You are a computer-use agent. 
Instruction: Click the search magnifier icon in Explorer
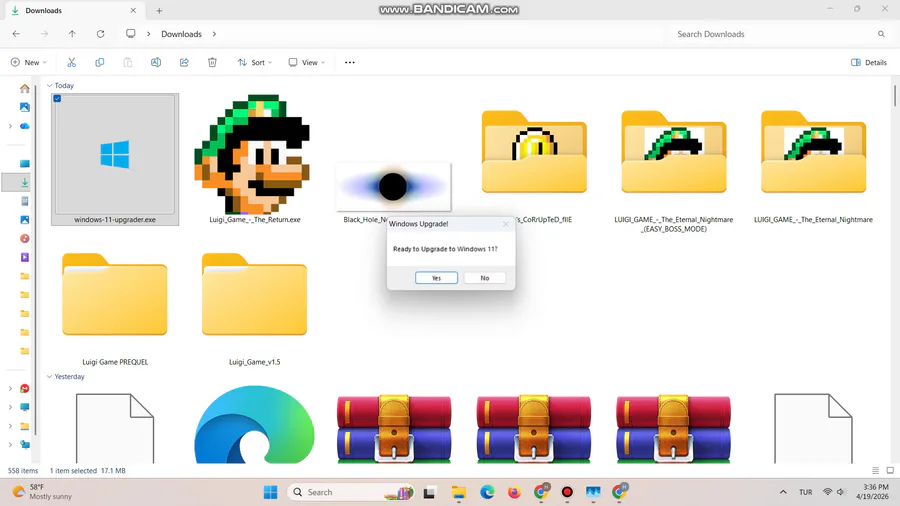pos(881,34)
